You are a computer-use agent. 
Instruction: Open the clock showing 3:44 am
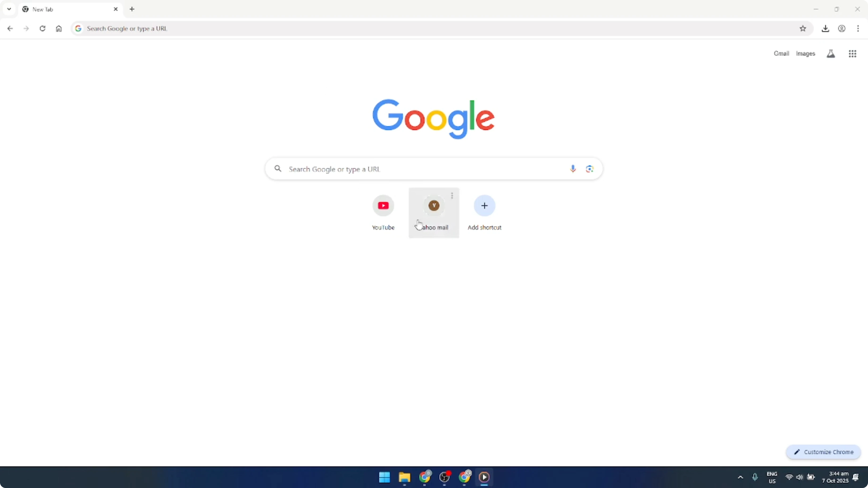click(x=835, y=477)
